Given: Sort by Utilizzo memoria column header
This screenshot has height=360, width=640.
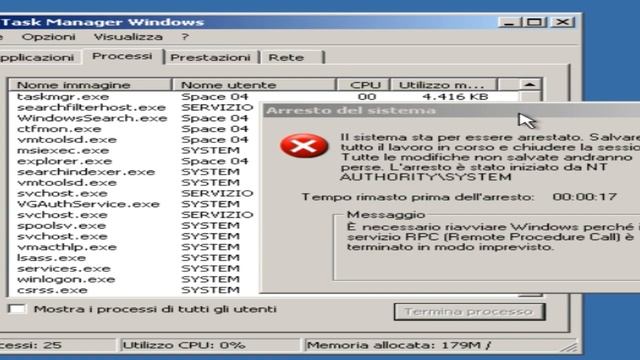Looking at the screenshot, I should [444, 85].
